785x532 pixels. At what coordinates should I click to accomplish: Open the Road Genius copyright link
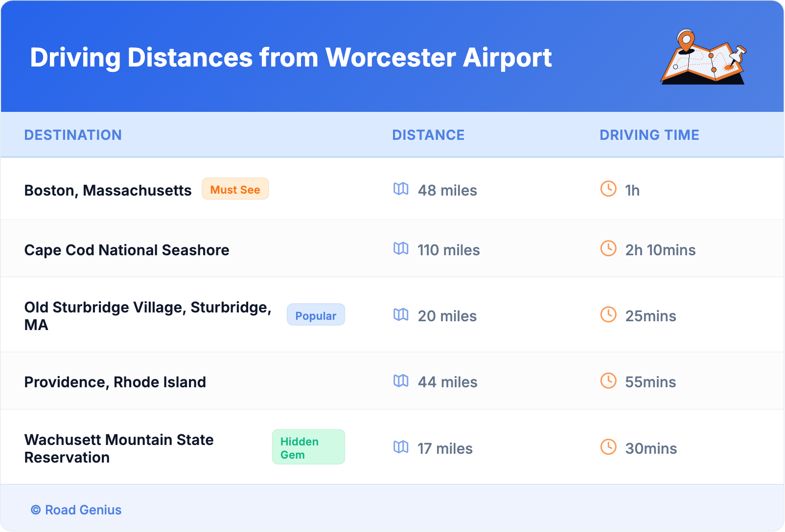pyautogui.click(x=76, y=510)
